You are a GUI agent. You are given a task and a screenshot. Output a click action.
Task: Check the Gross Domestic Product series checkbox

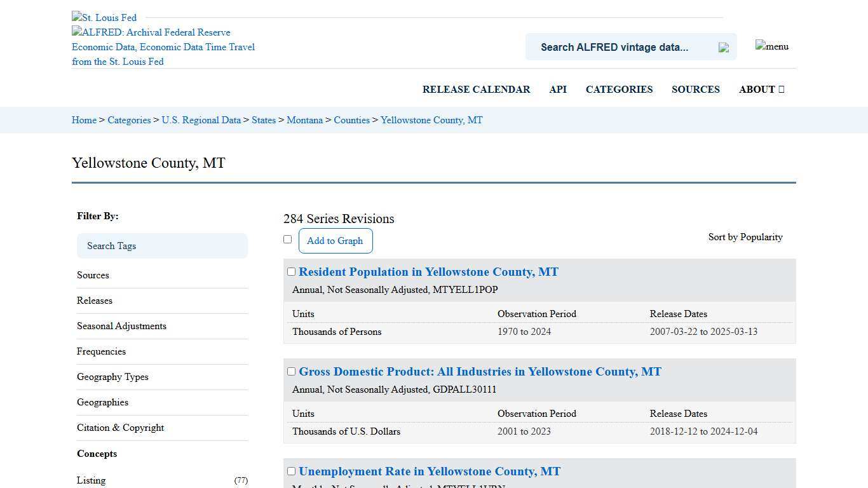click(x=291, y=371)
